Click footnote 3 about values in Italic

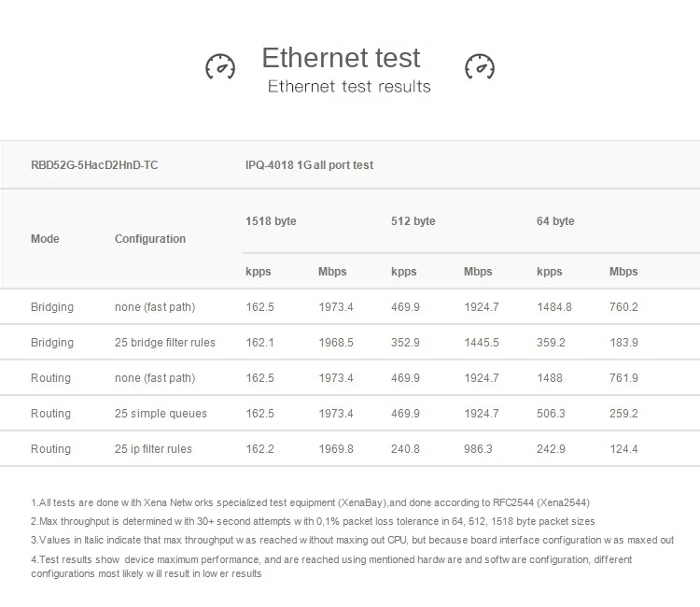pos(353,540)
